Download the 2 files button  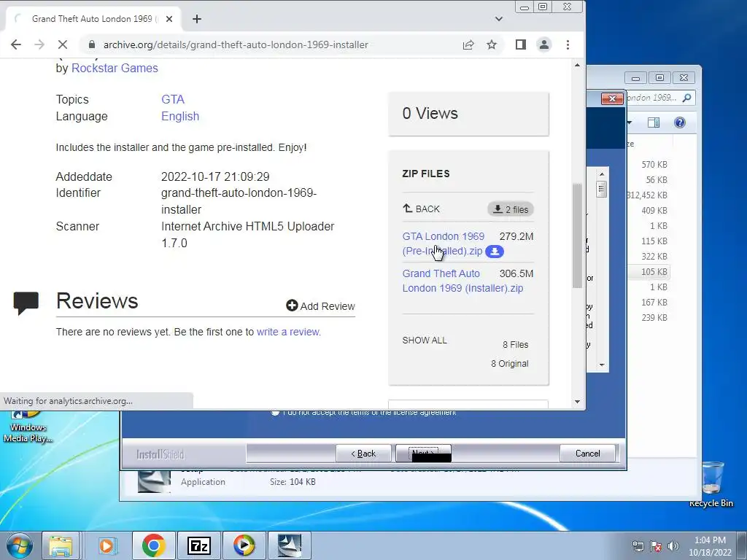point(511,209)
